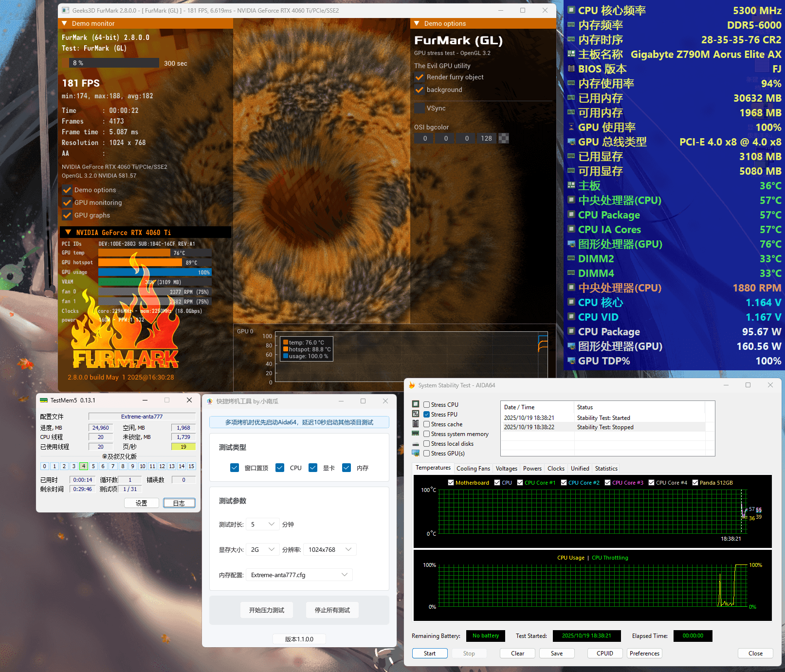Open the 测试时长 duration dropdown
The image size is (785, 672).
(263, 524)
